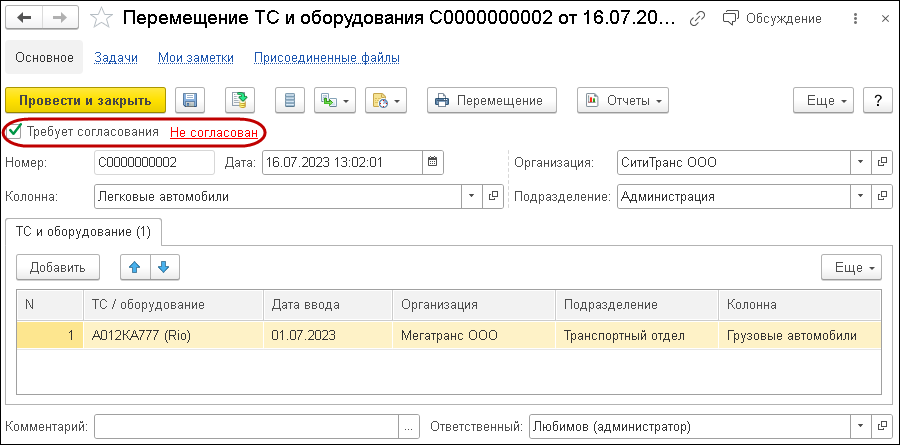
Task: Click the Добавить button
Action: click(57, 268)
